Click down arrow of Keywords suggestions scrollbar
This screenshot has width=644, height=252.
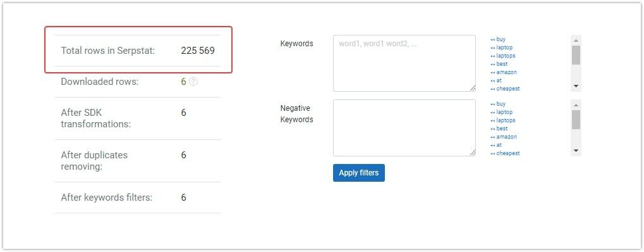tap(576, 87)
